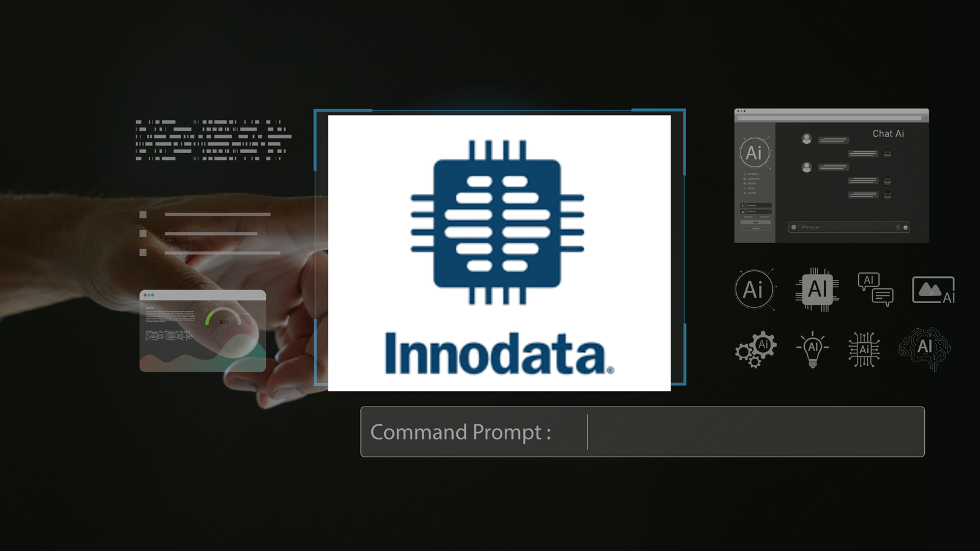Click the first user avatar in the chat

tap(807, 139)
